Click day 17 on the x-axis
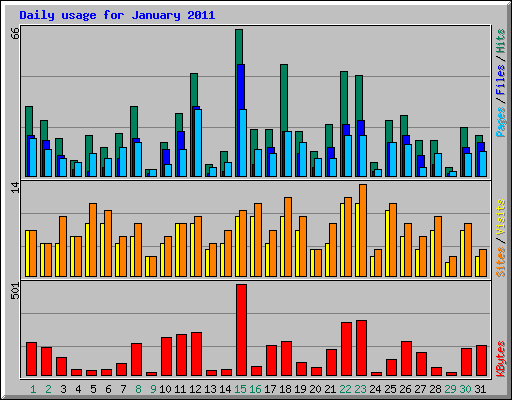Image resolution: width=512 pixels, height=400 pixels. [270, 389]
